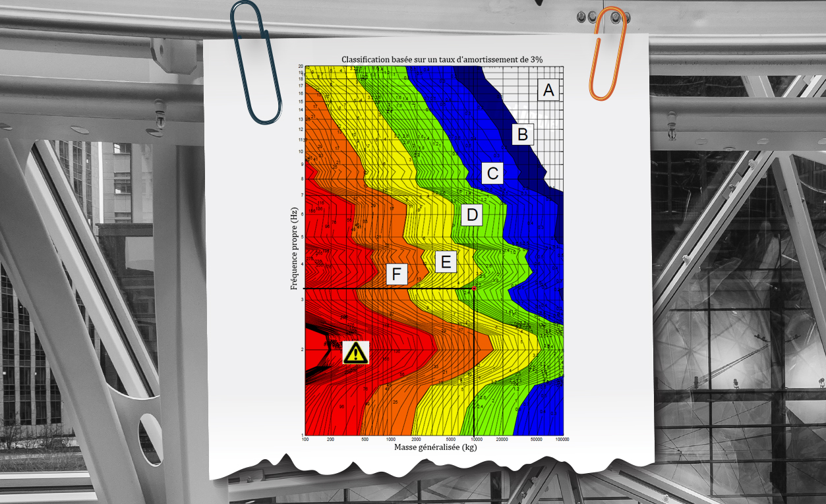
Task: Click the 'Masse généralisée (kg)' axis label
Action: pyautogui.click(x=435, y=447)
